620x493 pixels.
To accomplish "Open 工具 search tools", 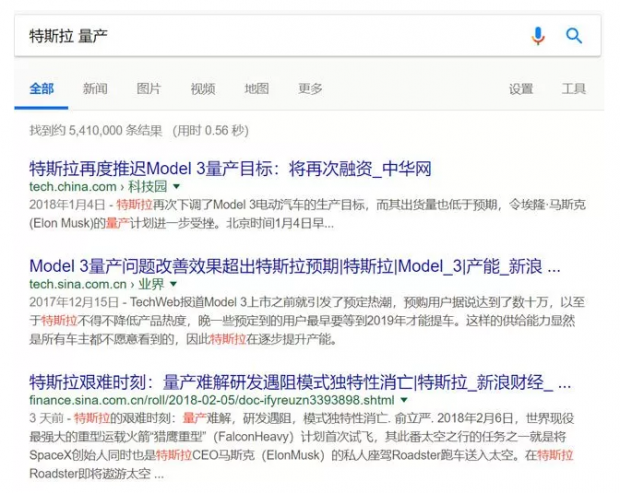I will coord(574,89).
